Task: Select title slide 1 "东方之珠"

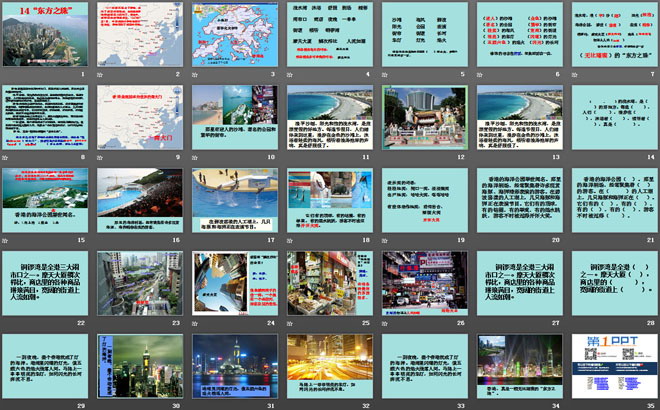Action: pos(46,33)
